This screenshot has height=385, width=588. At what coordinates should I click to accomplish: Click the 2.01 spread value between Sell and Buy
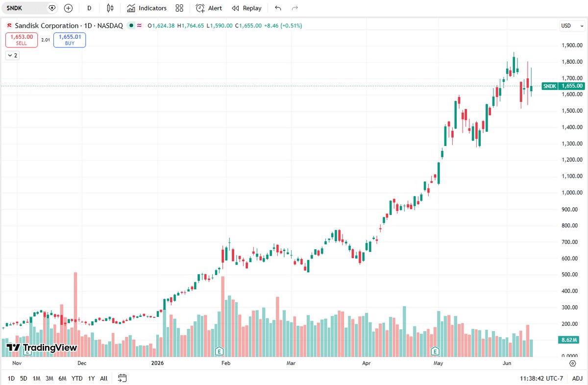tap(46, 40)
